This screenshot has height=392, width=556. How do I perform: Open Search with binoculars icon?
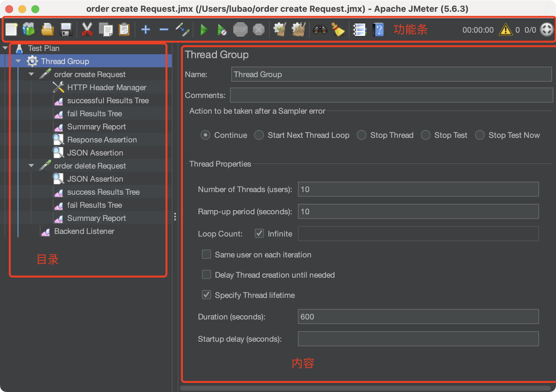[320, 30]
